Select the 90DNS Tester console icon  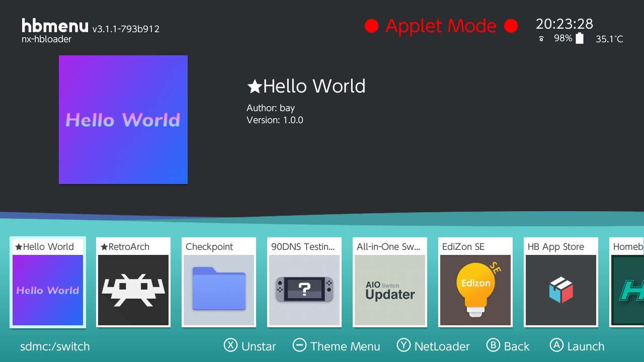(304, 290)
